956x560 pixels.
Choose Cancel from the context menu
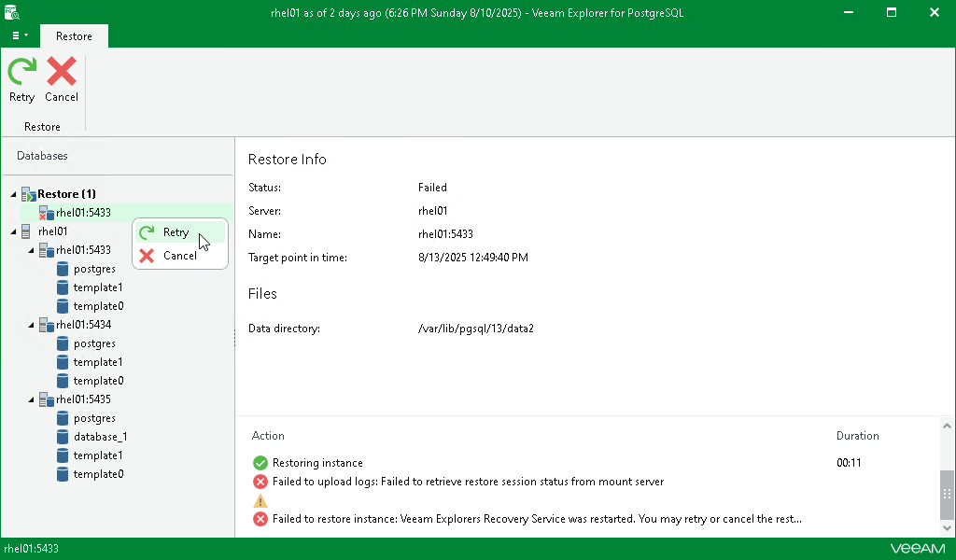point(177,255)
